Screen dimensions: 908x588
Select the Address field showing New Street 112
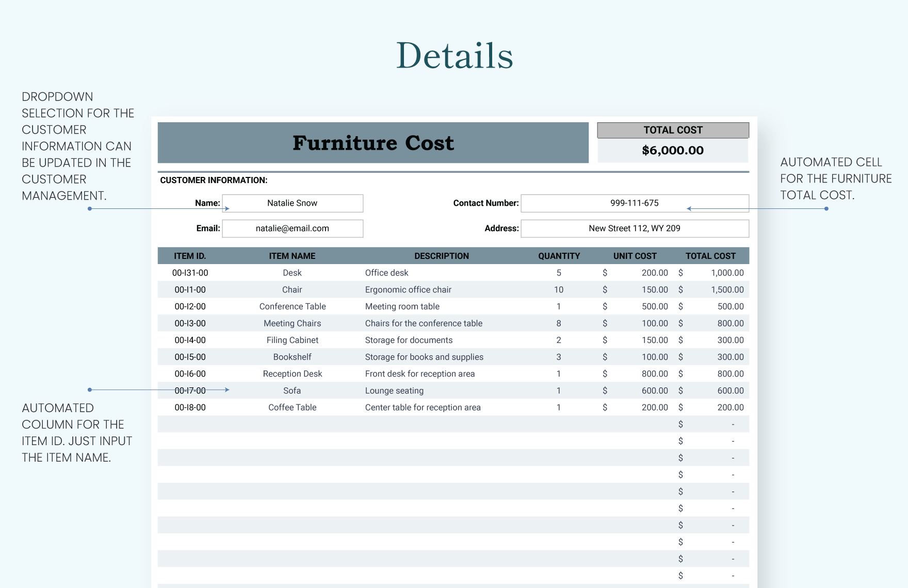point(634,228)
